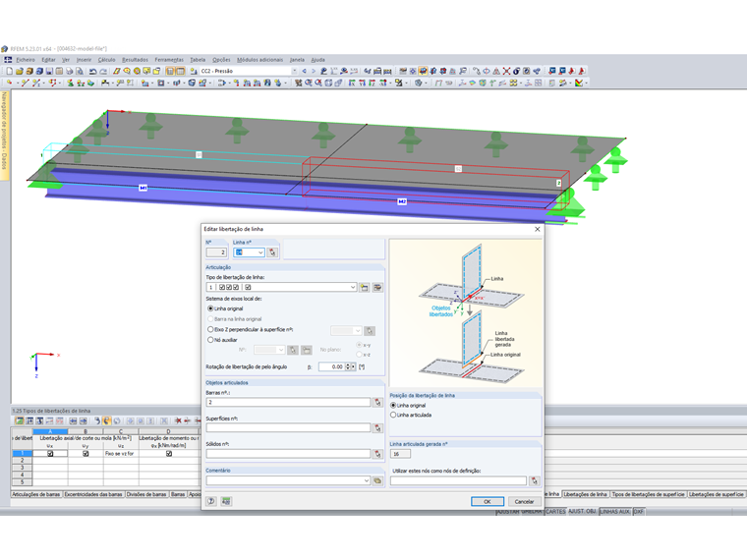This screenshot has width=747, height=560.
Task: Select row 2 header in table
Action: pyautogui.click(x=22, y=461)
